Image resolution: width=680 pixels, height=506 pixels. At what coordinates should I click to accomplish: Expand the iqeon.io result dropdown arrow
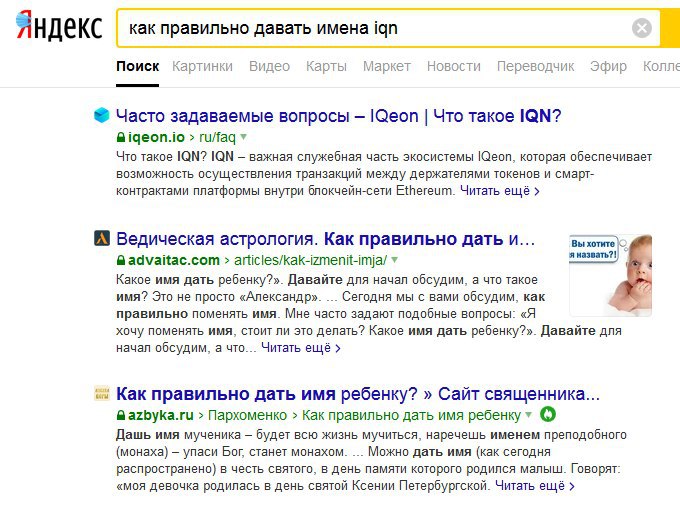(x=243, y=137)
